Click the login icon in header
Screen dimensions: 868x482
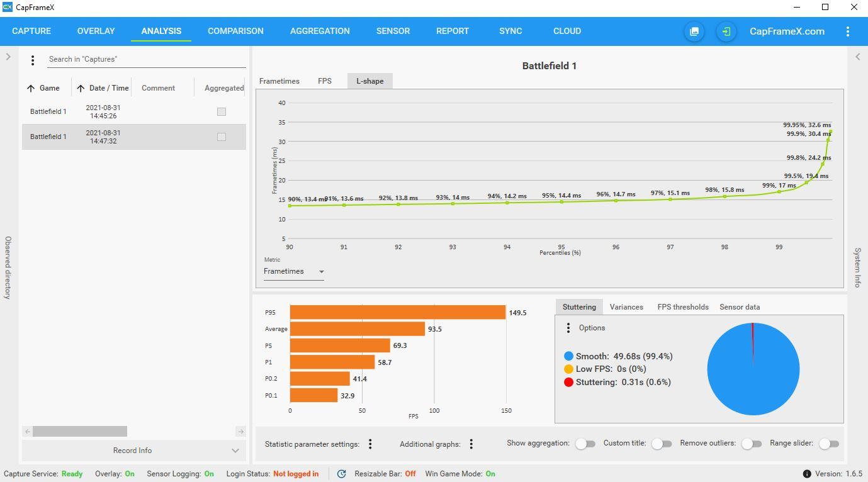click(x=726, y=31)
